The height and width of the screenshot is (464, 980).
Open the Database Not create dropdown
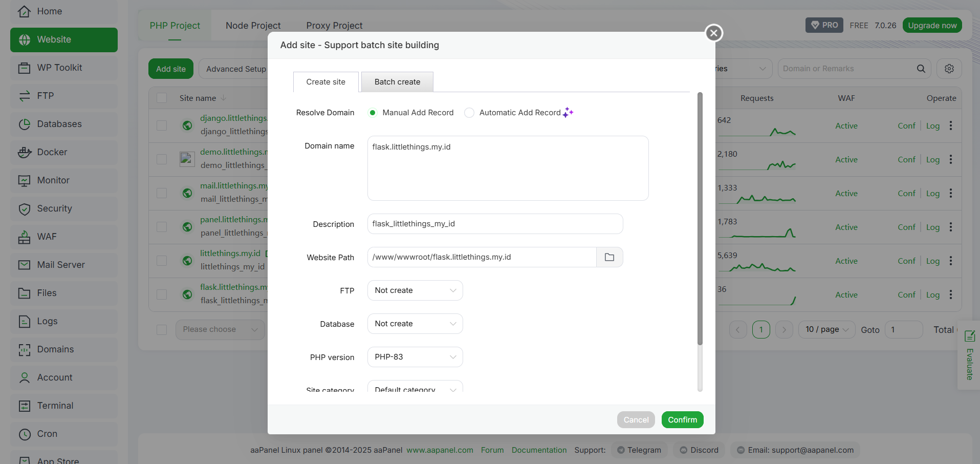tap(415, 324)
